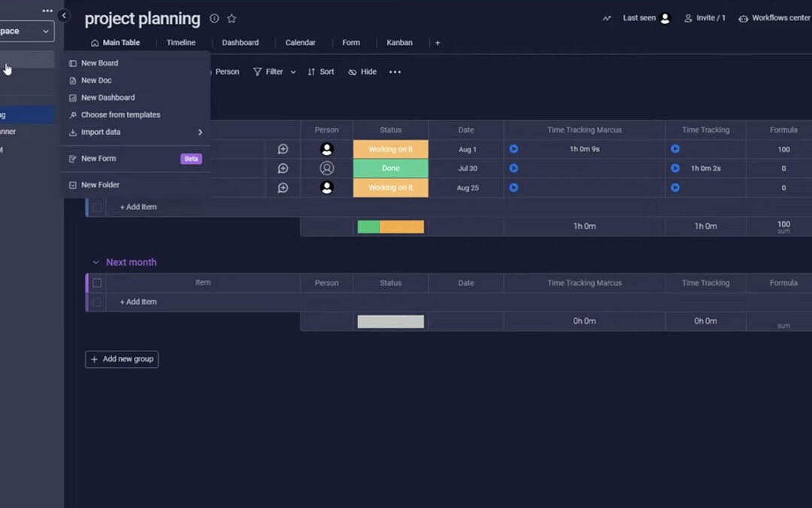
Task: Collapse the left sidebar with arrow button
Action: [64, 16]
